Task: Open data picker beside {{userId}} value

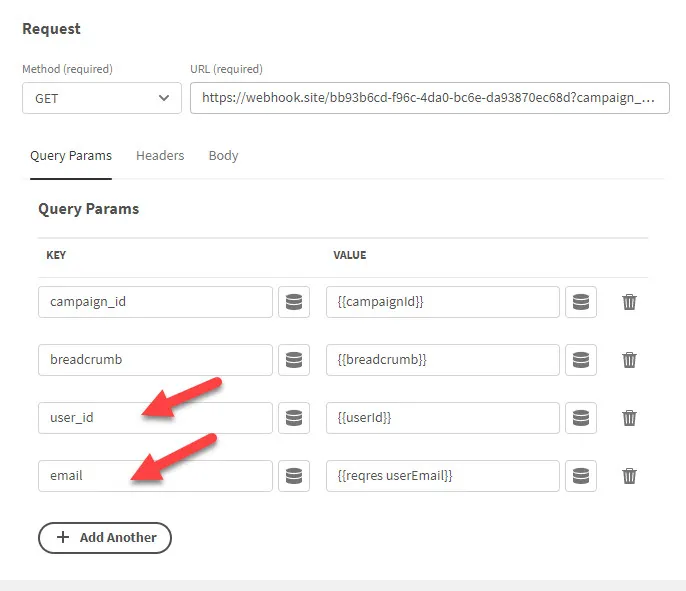Action: [581, 418]
